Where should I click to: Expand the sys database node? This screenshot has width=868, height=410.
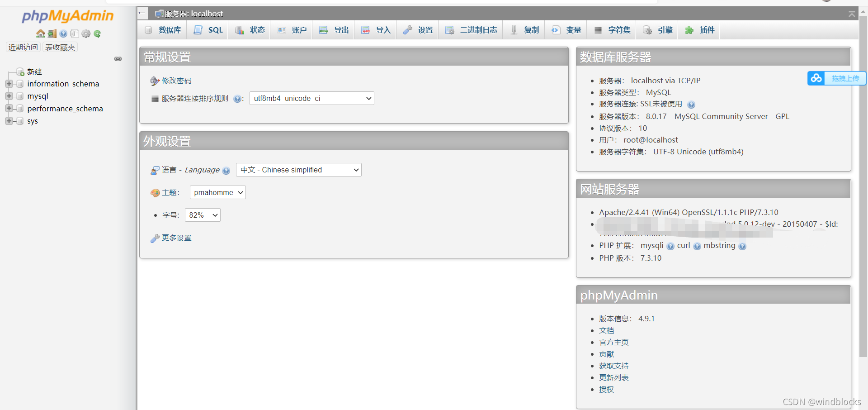(x=9, y=121)
